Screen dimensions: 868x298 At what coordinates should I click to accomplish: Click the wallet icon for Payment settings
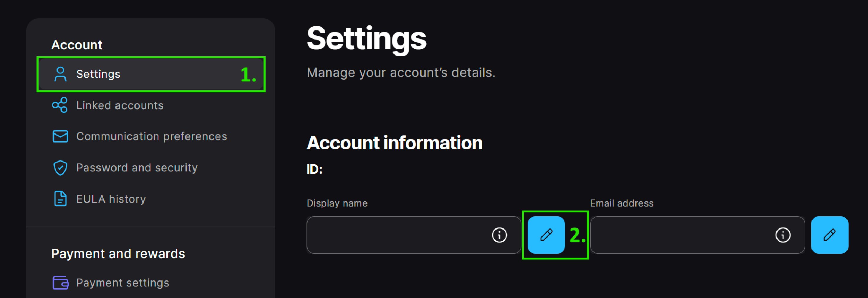pos(61,283)
